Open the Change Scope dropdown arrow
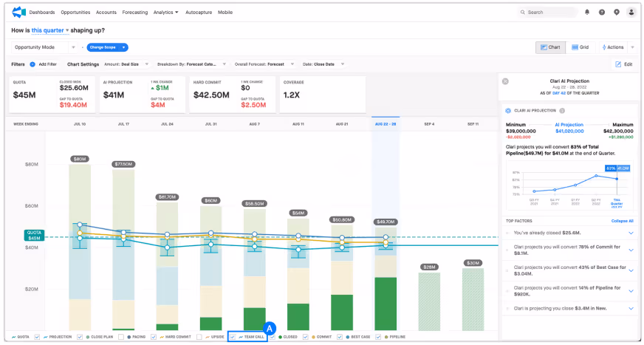The width and height of the screenshot is (644, 345). point(123,47)
